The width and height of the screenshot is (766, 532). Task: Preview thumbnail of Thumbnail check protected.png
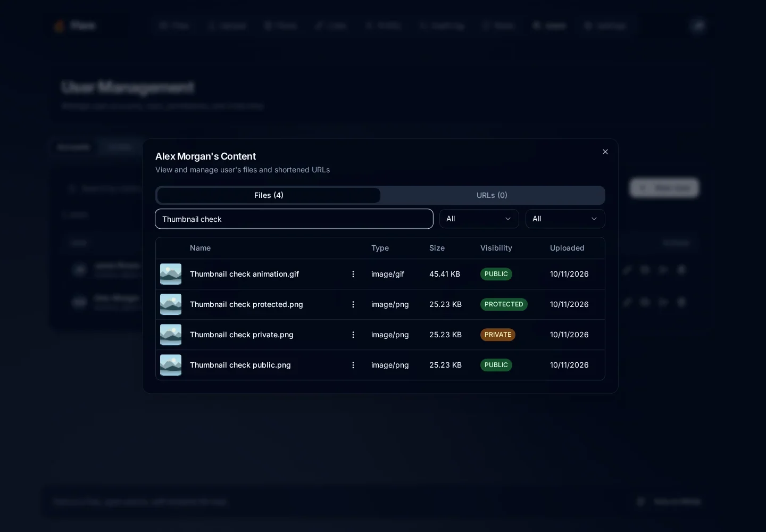(171, 304)
